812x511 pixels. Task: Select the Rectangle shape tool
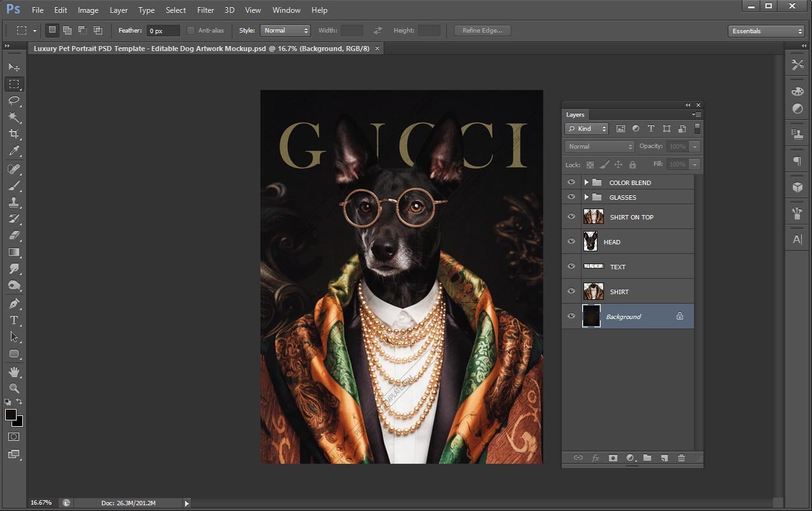[14, 353]
